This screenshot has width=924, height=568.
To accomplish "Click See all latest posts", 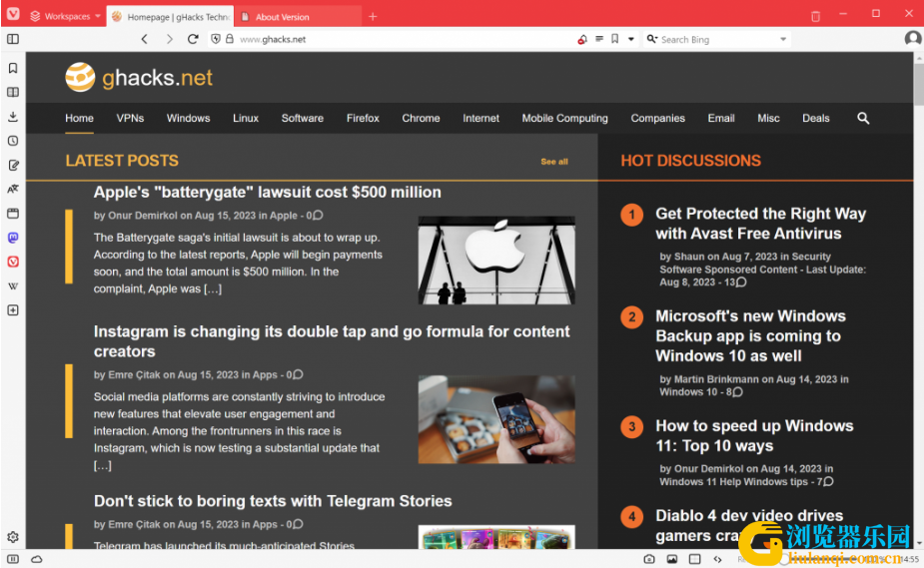I will click(x=554, y=162).
